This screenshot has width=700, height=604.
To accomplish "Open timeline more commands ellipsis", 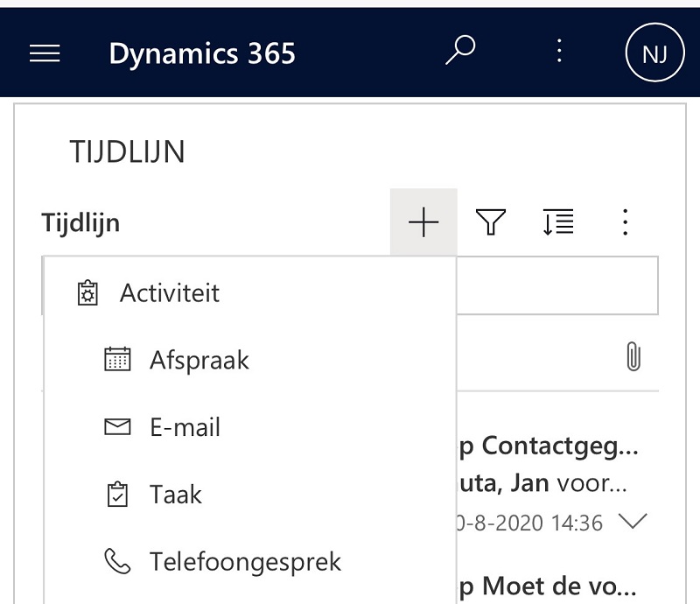I will click(x=625, y=223).
